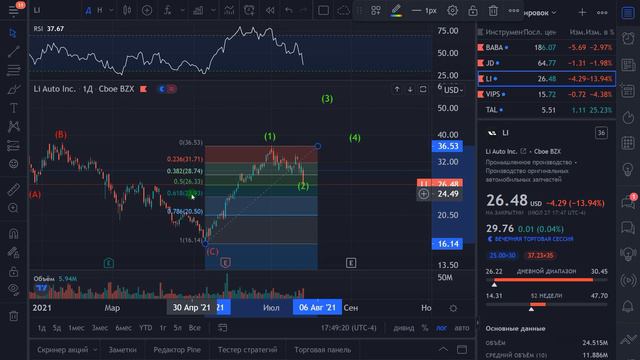Toggle stay in drawing mode

point(13,253)
